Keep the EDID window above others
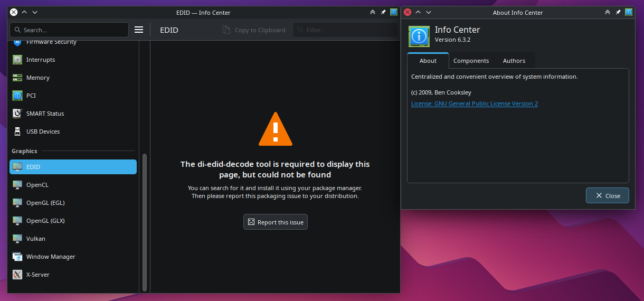This screenshot has width=644, height=301. tap(373, 12)
